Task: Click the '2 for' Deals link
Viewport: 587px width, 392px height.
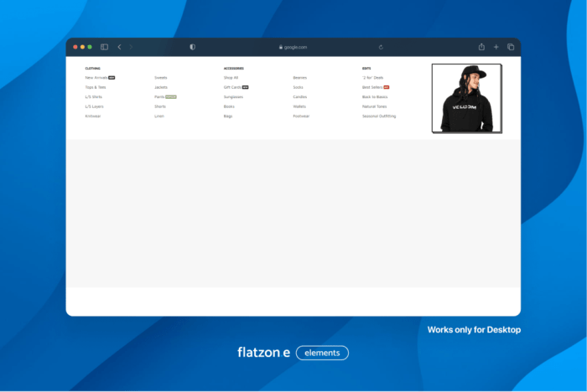Action: [x=372, y=77]
